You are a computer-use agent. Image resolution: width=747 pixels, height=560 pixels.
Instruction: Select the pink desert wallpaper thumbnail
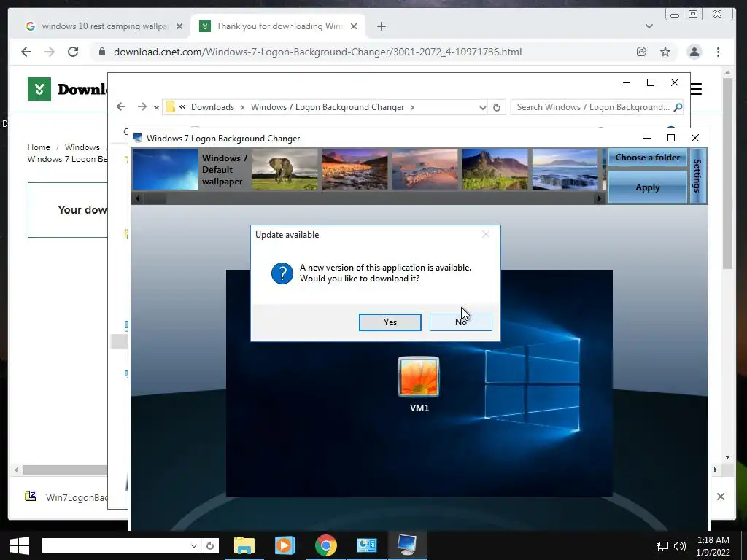[425, 169]
